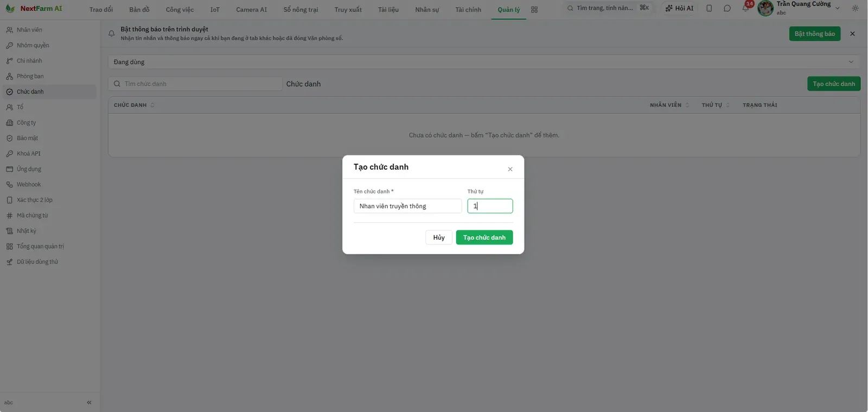Image resolution: width=868 pixels, height=412 pixels.
Task: Switch to Tài chính tab
Action: point(468,10)
